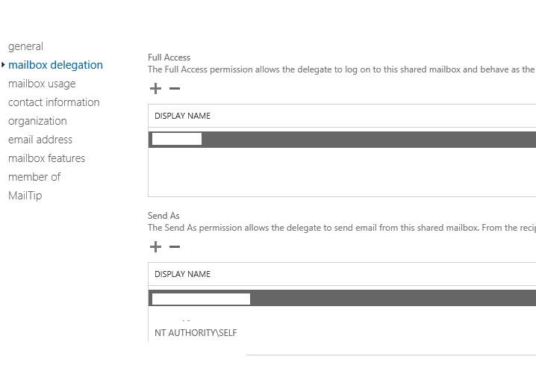Open the MailTip section
The height and width of the screenshot is (392, 536).
(25, 196)
